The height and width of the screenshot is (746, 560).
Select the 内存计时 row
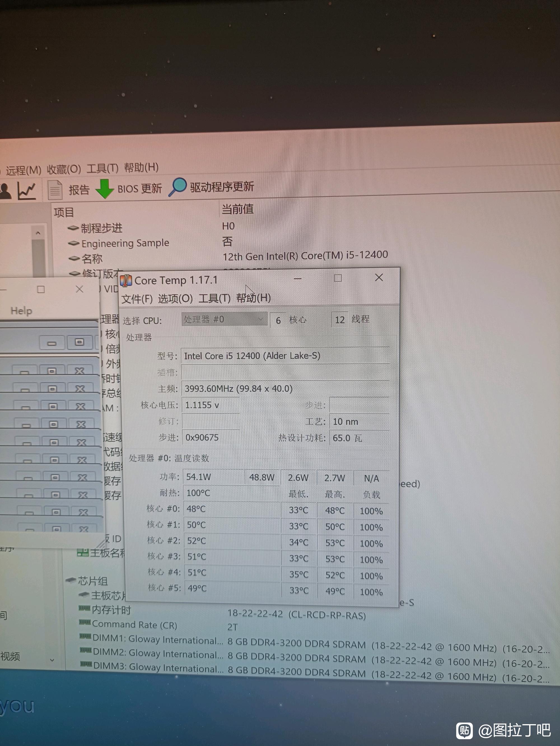click(111, 610)
